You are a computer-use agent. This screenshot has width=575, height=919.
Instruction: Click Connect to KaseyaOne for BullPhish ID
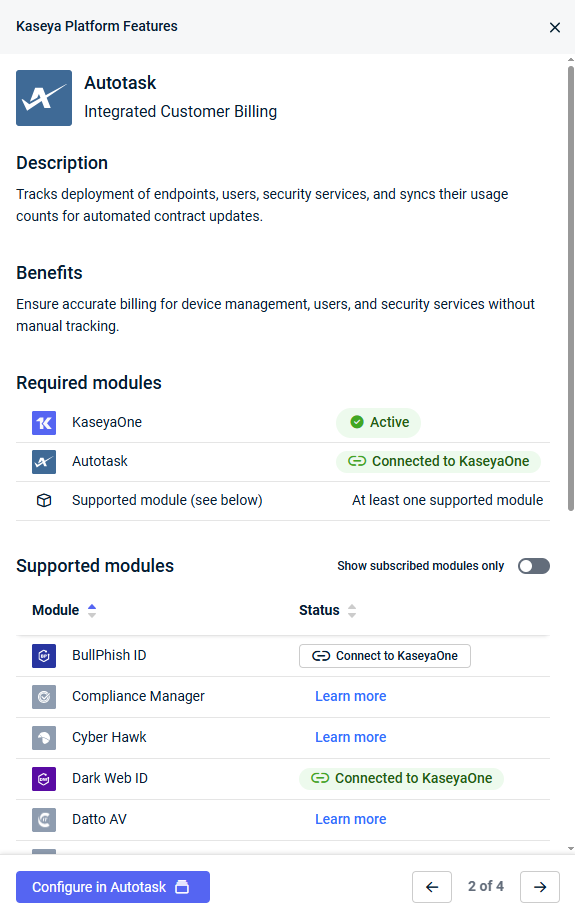[x=385, y=656]
